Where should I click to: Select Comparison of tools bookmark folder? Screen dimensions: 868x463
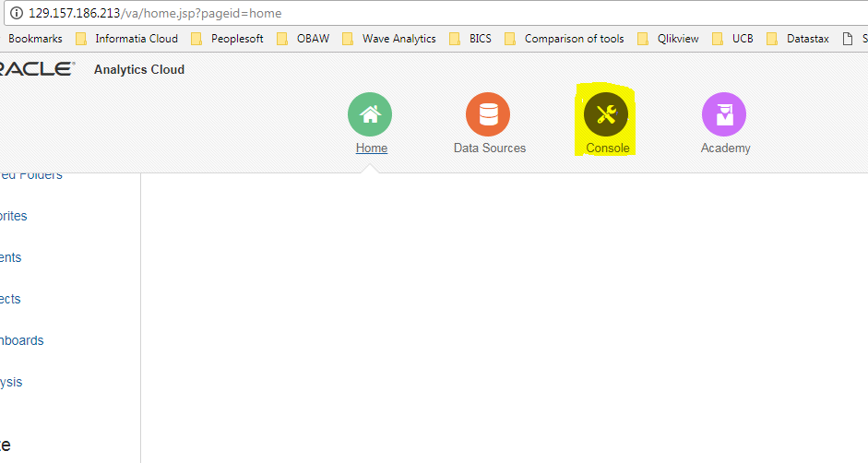click(x=565, y=39)
